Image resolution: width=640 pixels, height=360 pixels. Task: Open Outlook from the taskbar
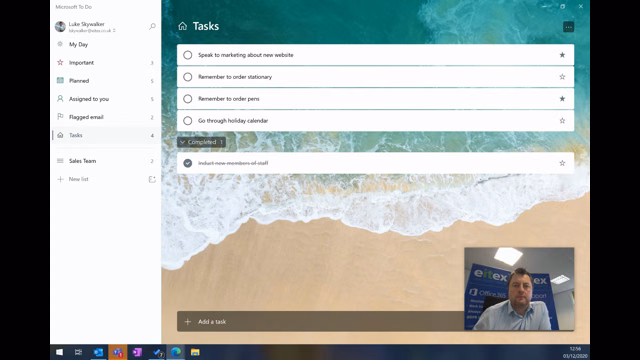[98, 352]
